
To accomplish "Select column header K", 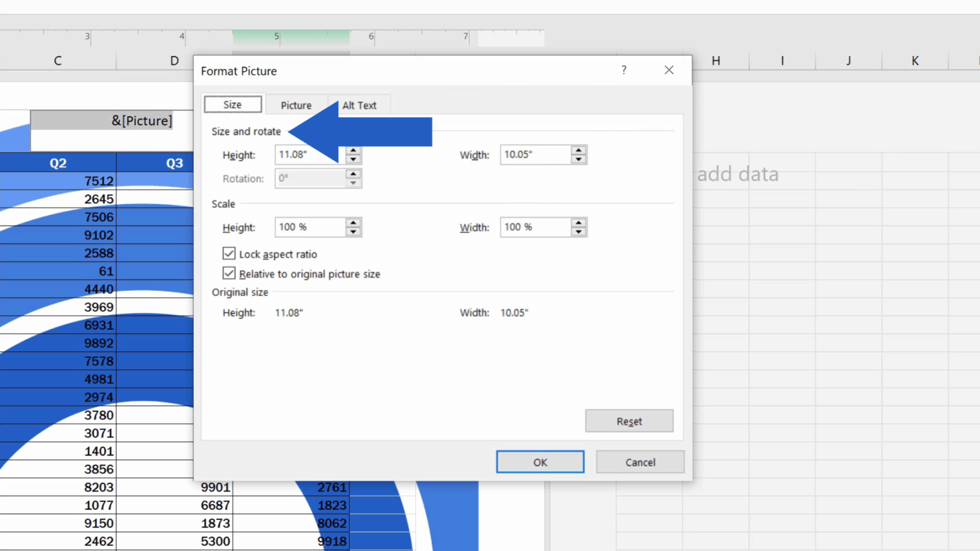I will (x=914, y=61).
